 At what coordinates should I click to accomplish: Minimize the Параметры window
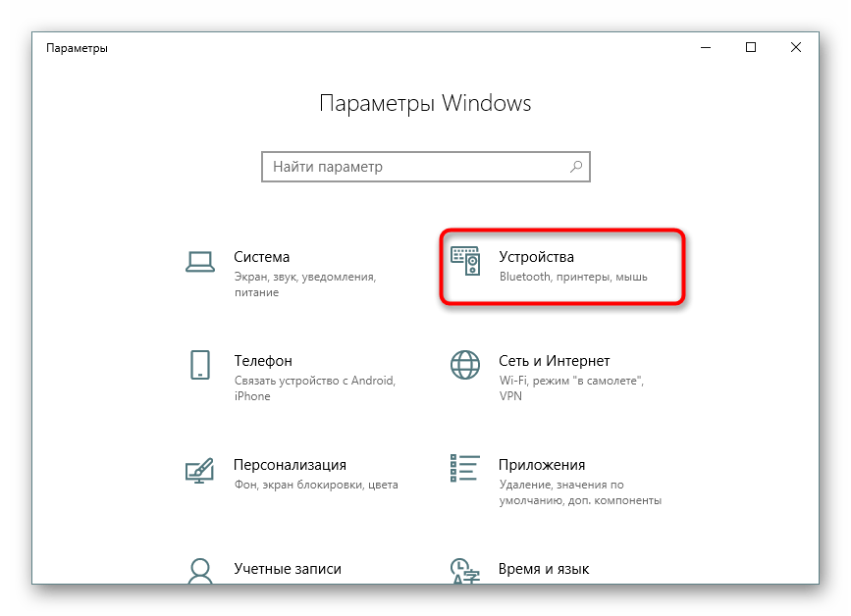pyautogui.click(x=706, y=48)
